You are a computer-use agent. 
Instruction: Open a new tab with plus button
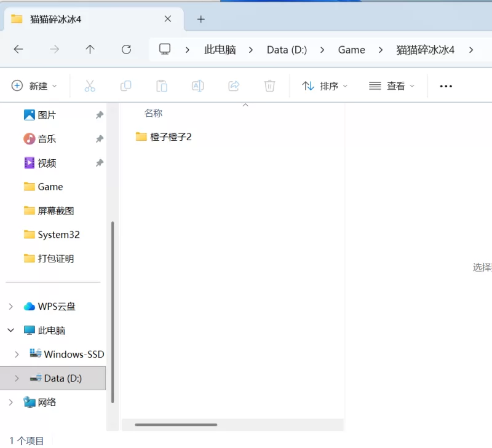(201, 20)
